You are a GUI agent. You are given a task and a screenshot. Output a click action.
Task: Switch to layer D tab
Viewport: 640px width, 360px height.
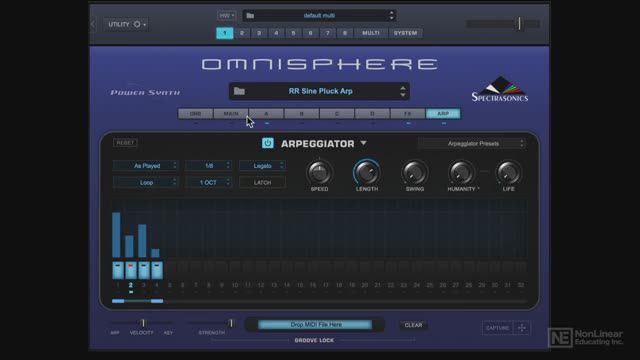click(372, 113)
